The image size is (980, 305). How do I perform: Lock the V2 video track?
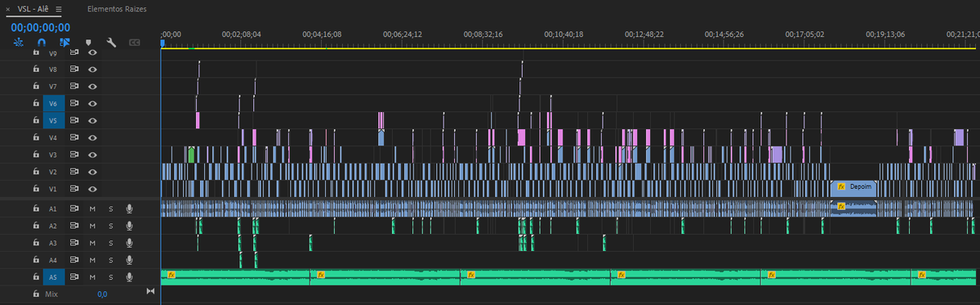tap(36, 172)
